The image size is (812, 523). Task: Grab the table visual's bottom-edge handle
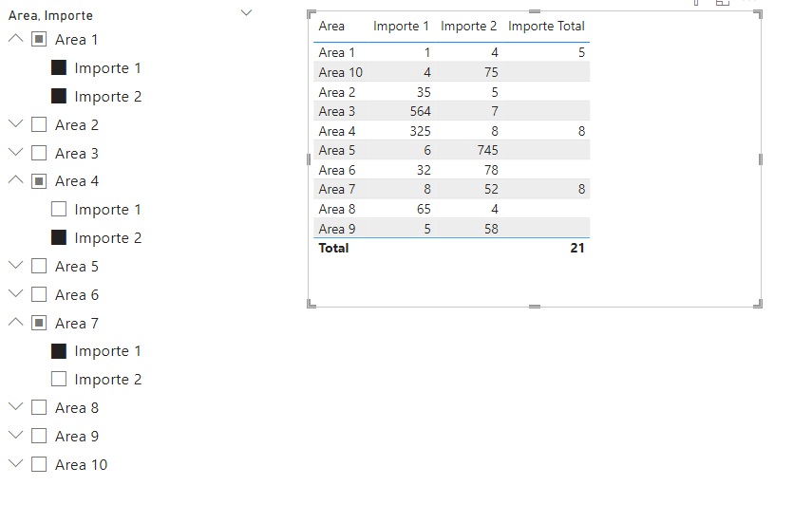pos(535,306)
